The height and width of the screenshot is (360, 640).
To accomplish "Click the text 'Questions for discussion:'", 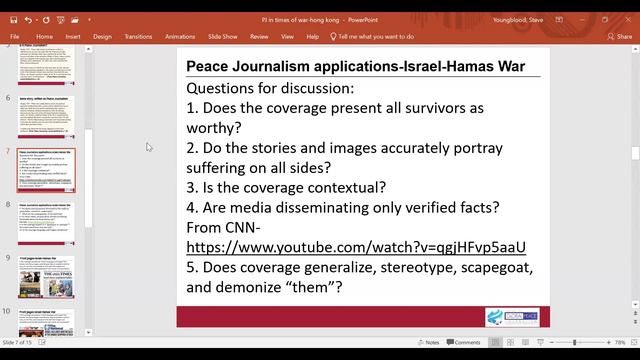I will [270, 88].
